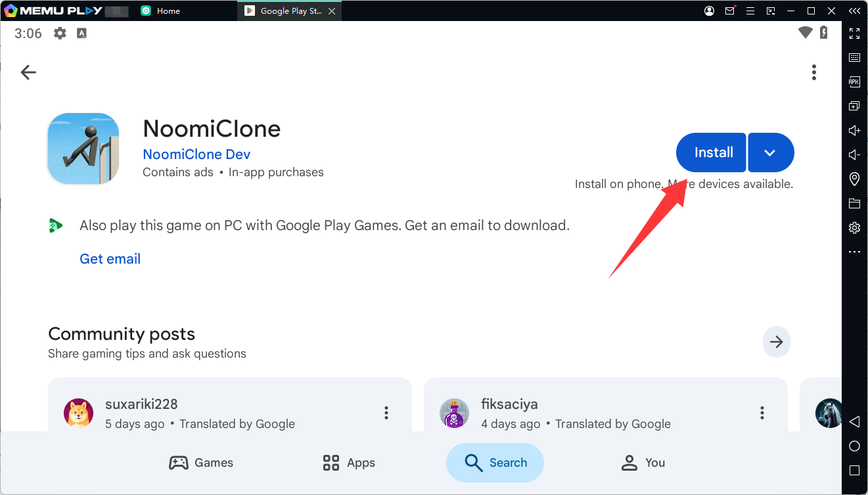The image size is (868, 495).
Task: Go back with the arrow above NoomiClone
Action: (28, 72)
